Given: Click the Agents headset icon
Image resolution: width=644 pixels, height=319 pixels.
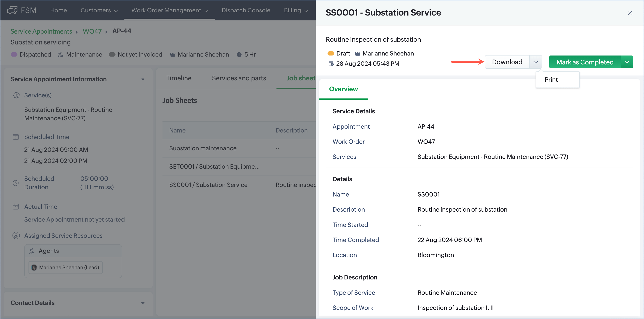Looking at the screenshot, I should (x=32, y=251).
